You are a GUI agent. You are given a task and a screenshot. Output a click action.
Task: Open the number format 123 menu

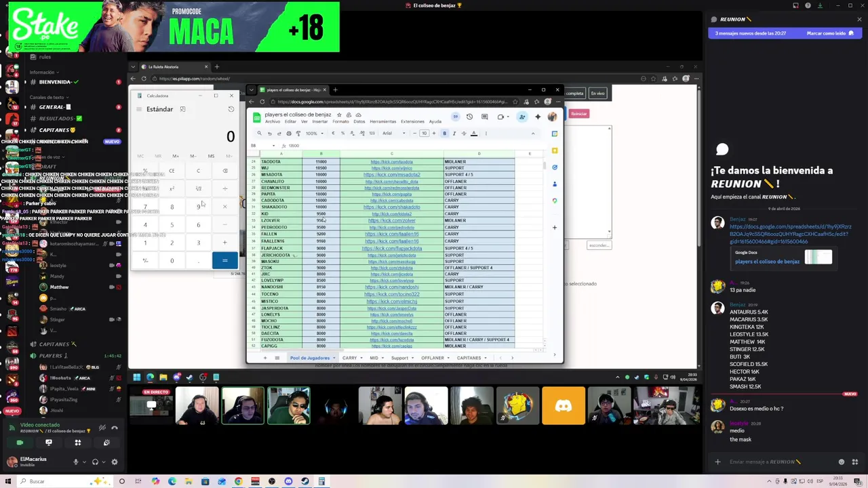coord(372,134)
